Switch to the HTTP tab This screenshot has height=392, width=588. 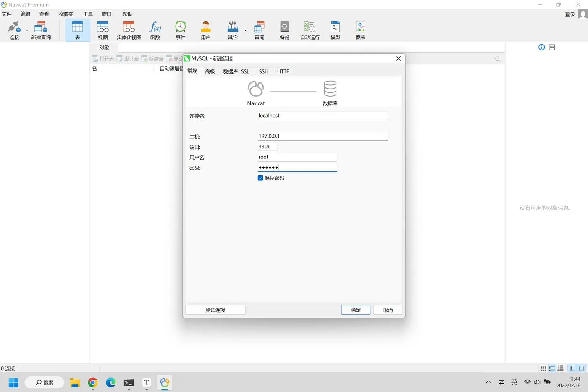tap(283, 71)
